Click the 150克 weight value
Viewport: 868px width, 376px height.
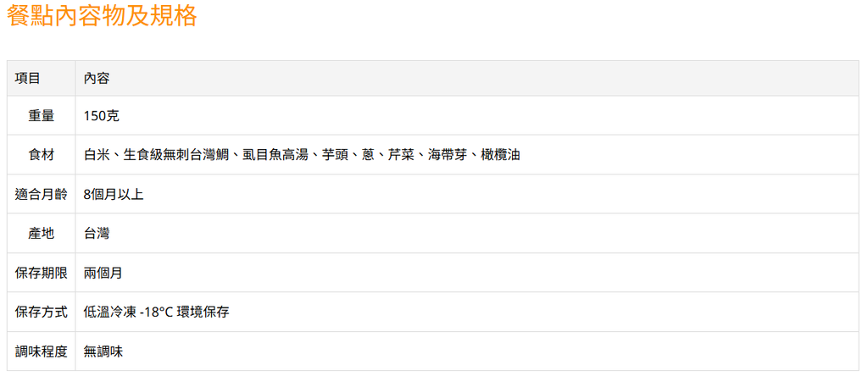tap(102, 116)
